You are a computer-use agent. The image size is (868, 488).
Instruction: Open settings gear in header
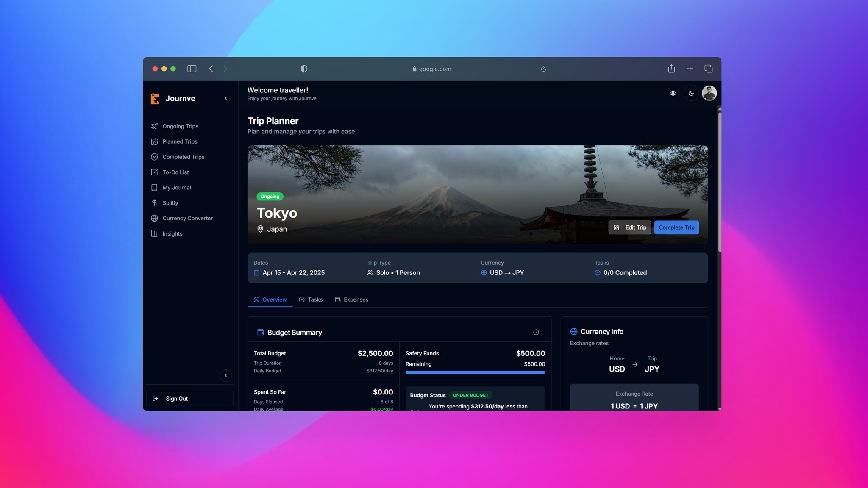click(673, 93)
